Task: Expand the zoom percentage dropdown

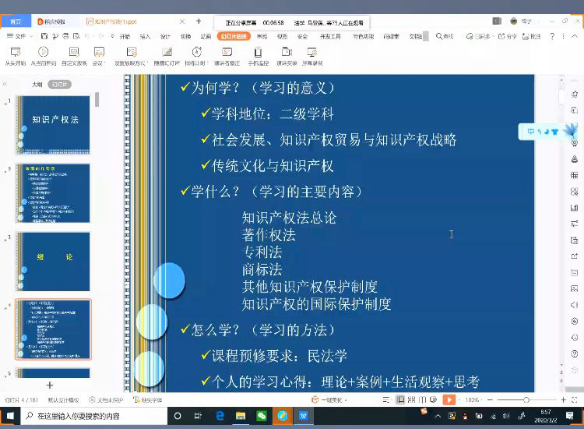Action: pyautogui.click(x=473, y=400)
